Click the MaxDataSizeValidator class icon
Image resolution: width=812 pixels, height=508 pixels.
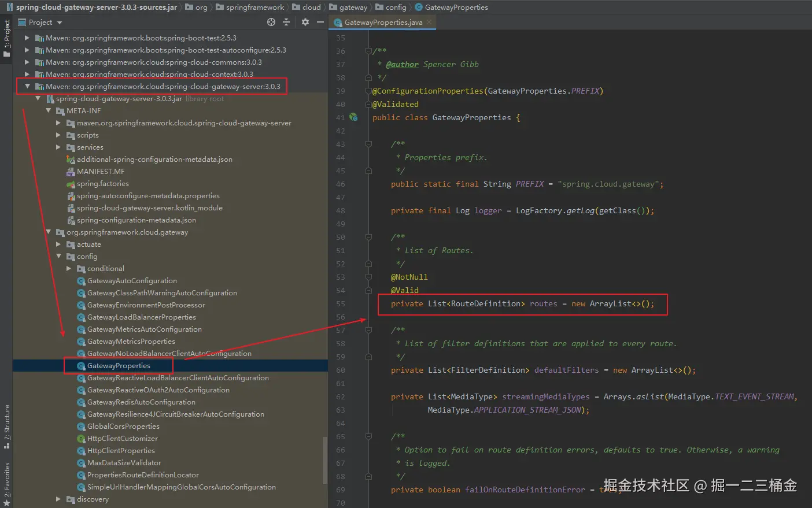[x=82, y=463]
